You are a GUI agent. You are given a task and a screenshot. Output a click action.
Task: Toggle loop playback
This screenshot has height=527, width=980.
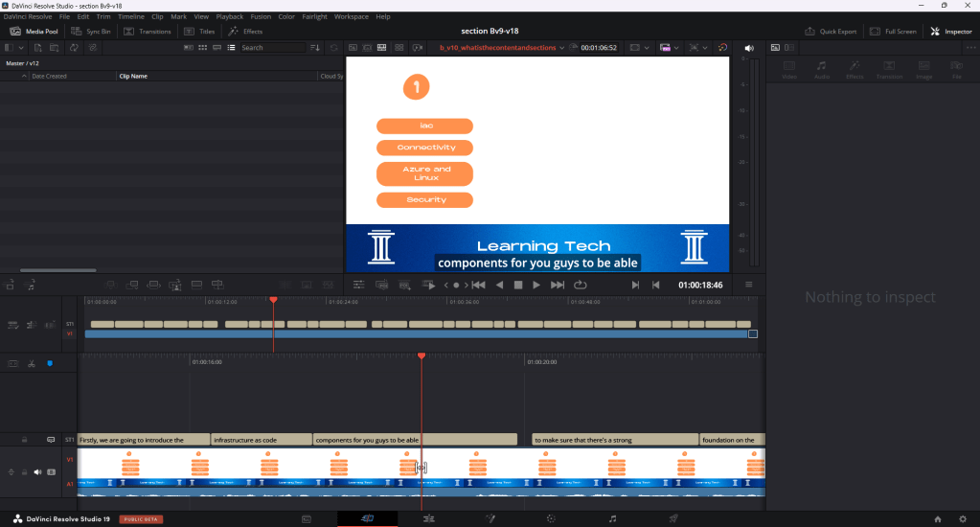[x=581, y=286]
